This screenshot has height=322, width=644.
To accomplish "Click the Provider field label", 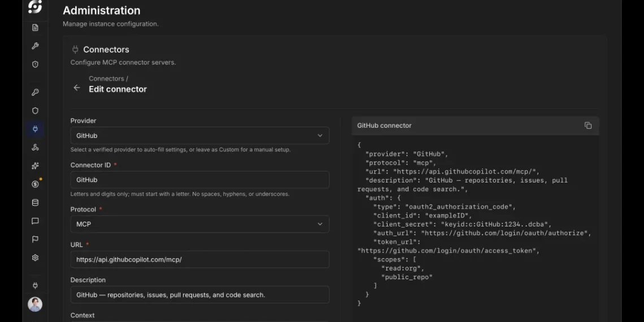I will pyautogui.click(x=84, y=121).
